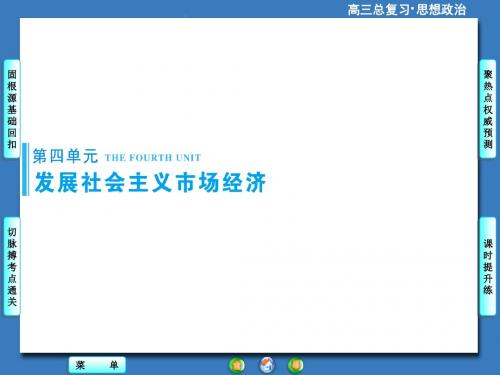This screenshot has height=375, width=500.
Task: Click the blue vertical bar beside the title
Action: click(x=25, y=169)
